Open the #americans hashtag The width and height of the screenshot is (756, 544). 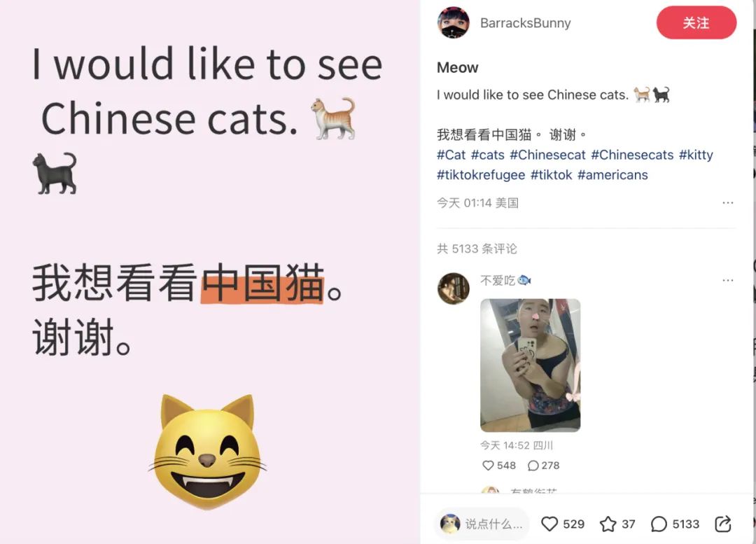click(x=612, y=174)
